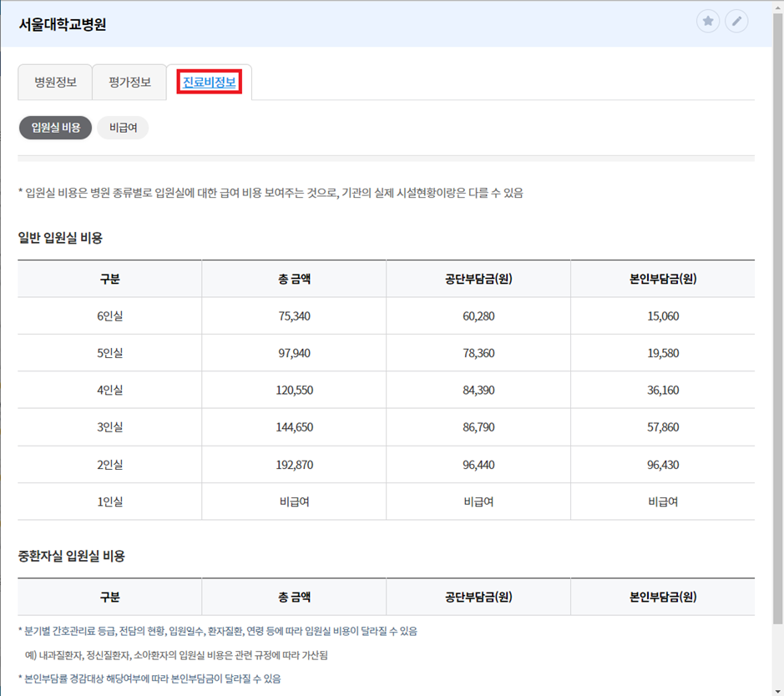Click the 144,650 total amount cell
The height and width of the screenshot is (696, 784).
pyautogui.click(x=294, y=427)
